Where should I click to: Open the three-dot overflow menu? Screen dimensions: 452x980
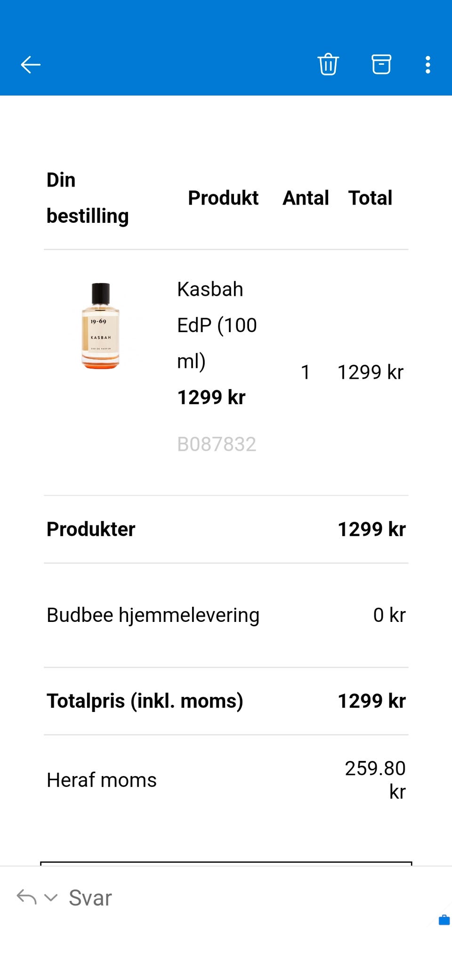coord(428,65)
